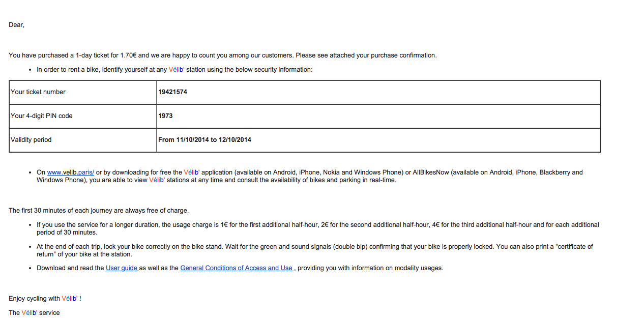Click the word AllBikesNow
Screen dimensions: 644x318
tap(431, 172)
